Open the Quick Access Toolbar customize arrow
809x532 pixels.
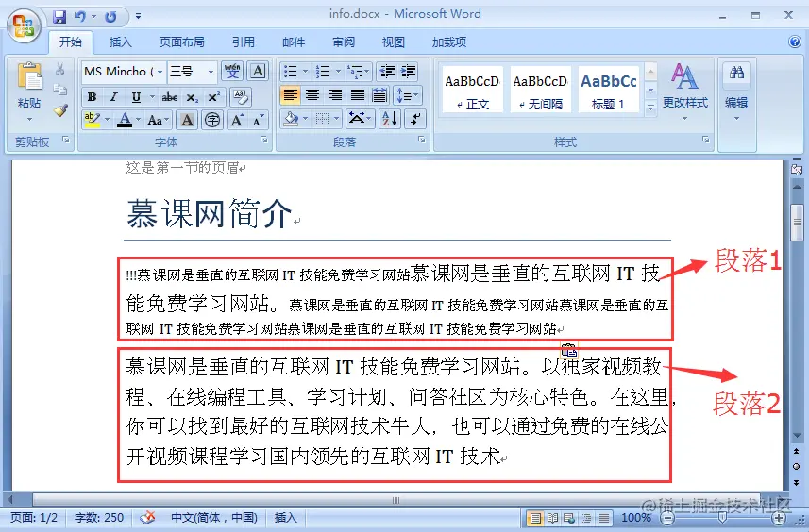pyautogui.click(x=138, y=16)
